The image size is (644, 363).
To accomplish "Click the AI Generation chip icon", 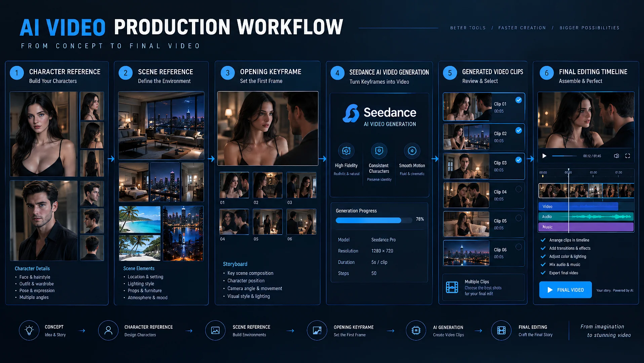I will [x=416, y=330].
